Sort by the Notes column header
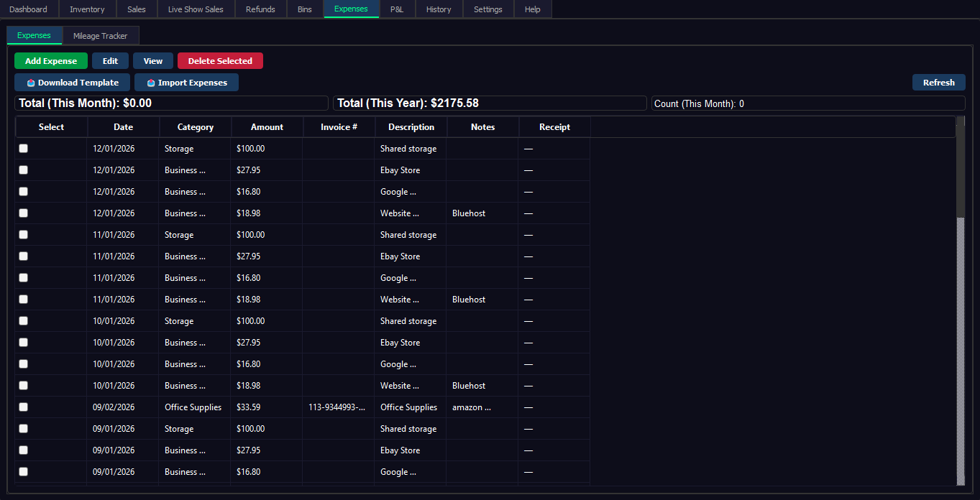Image resolution: width=980 pixels, height=500 pixels. point(482,127)
